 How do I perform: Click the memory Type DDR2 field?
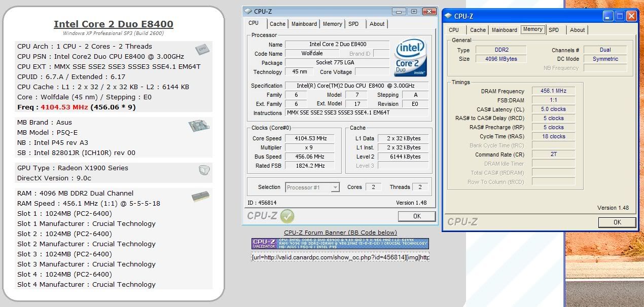click(x=502, y=50)
